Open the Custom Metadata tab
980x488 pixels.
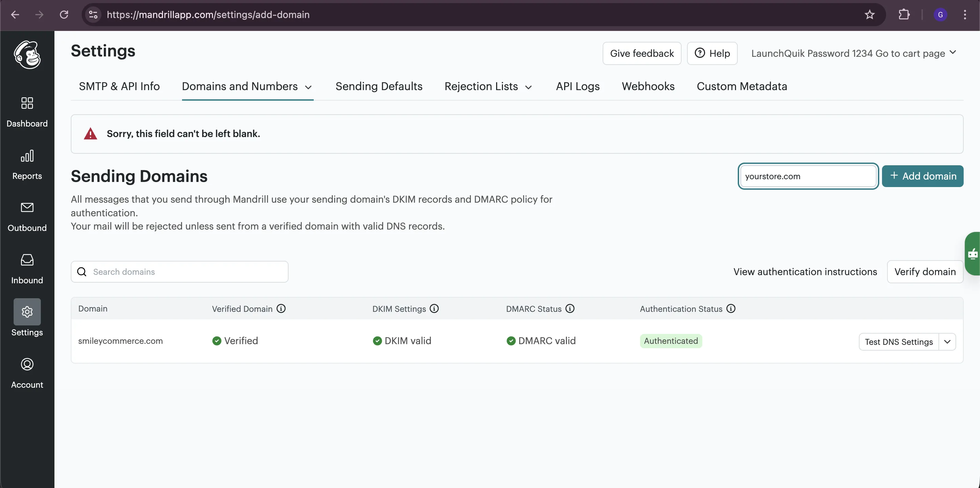pyautogui.click(x=742, y=86)
